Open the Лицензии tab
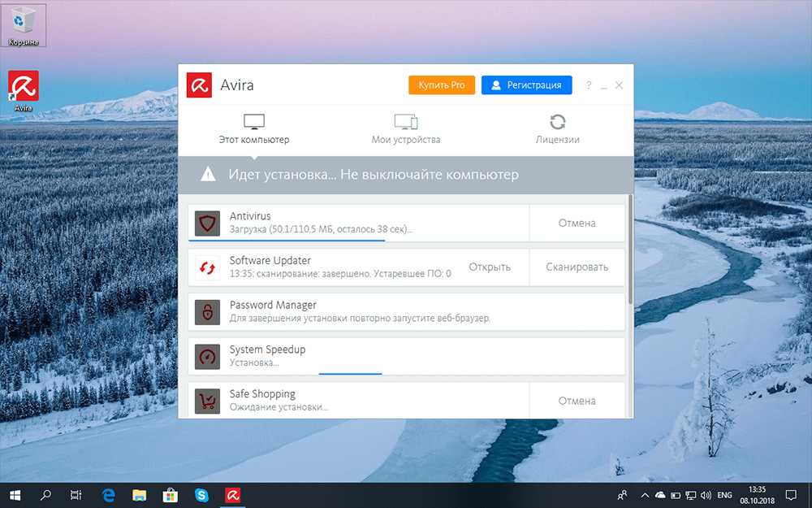This screenshot has height=508, width=812. [557, 129]
